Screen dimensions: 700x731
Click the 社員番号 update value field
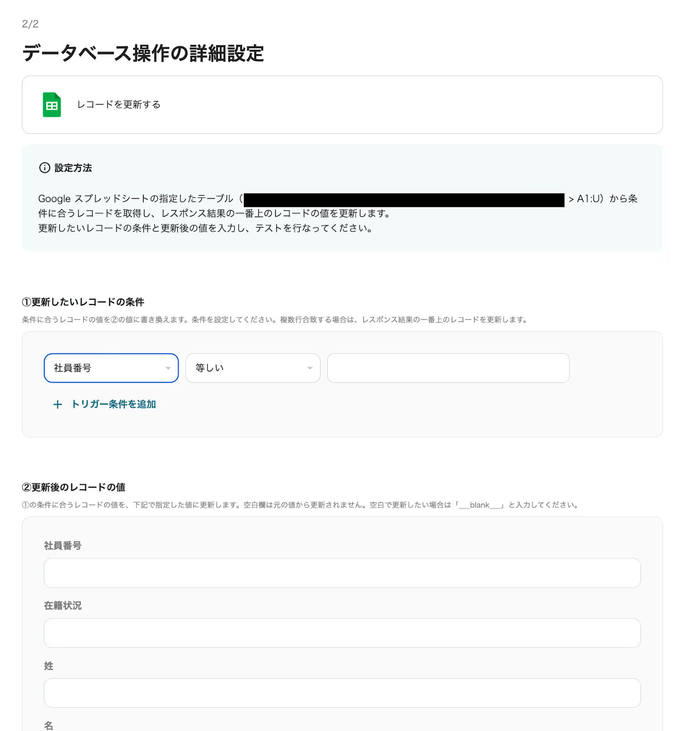[x=342, y=573]
